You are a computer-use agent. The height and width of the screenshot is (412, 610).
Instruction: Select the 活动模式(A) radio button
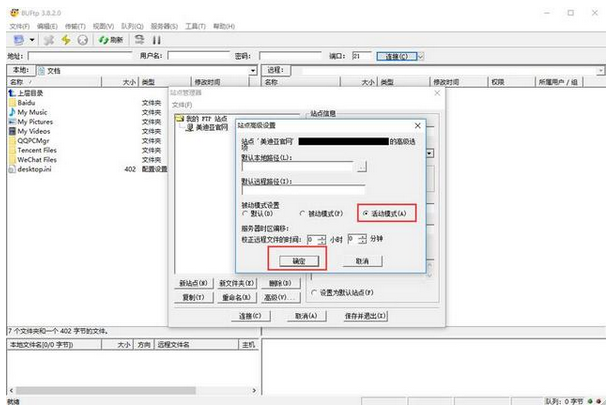(365, 213)
